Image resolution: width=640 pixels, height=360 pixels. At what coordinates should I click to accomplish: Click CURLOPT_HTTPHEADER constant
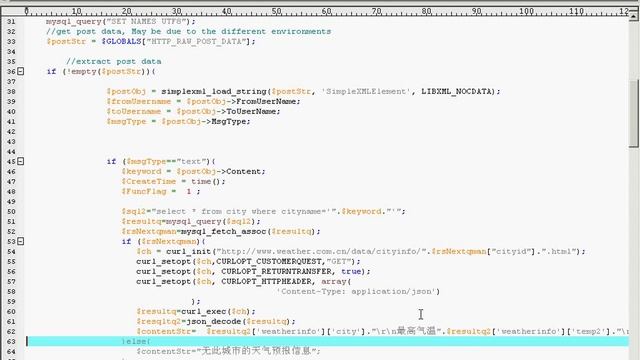point(266,281)
